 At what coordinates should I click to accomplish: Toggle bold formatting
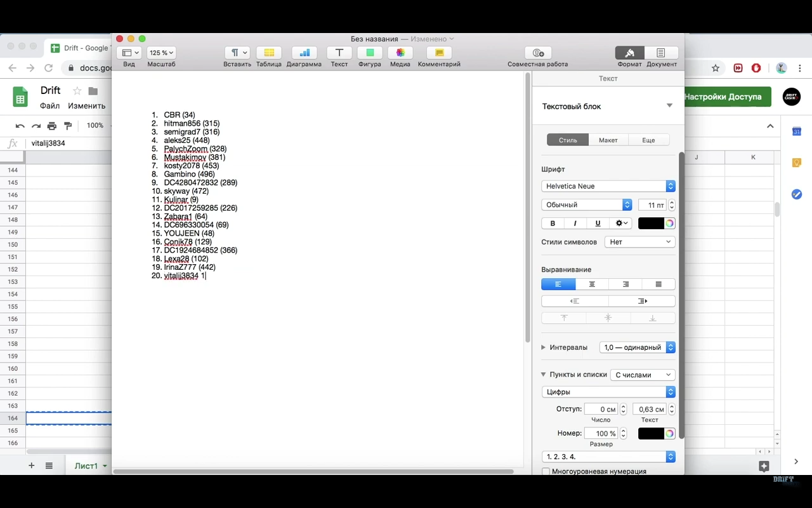pyautogui.click(x=552, y=223)
